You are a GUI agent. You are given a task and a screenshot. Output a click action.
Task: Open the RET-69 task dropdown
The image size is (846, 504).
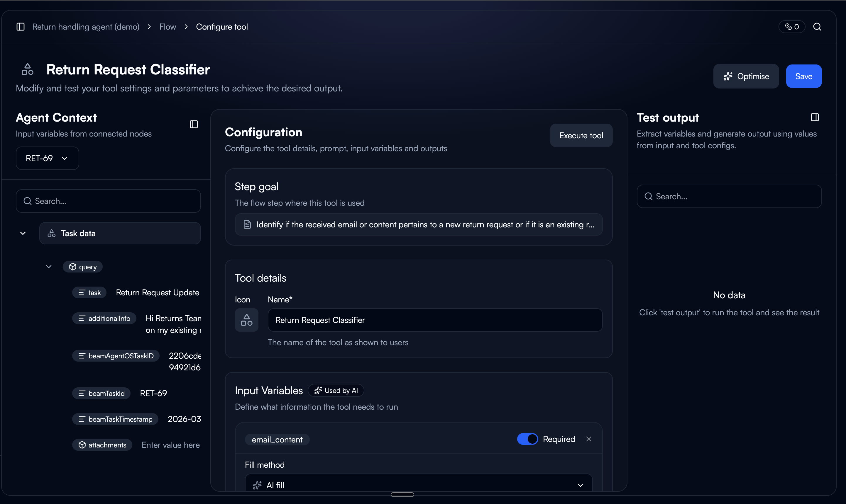47,158
